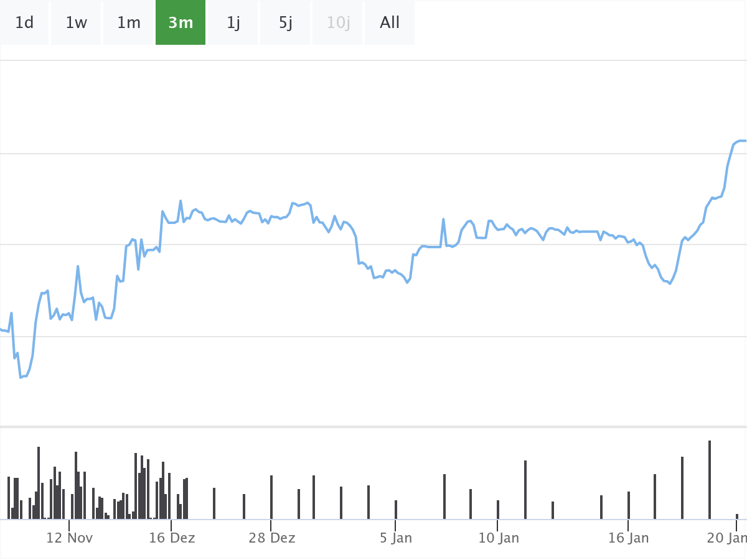Click the 16 Dez date label

point(172,538)
